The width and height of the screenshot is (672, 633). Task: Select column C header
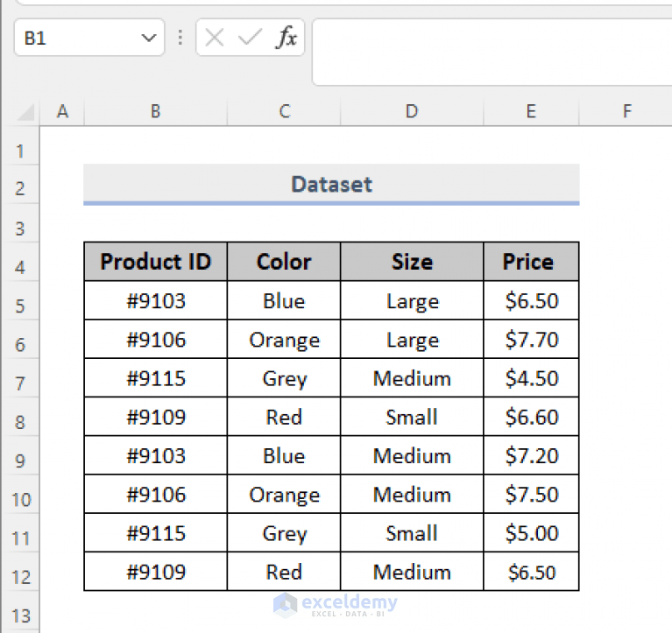tap(284, 111)
